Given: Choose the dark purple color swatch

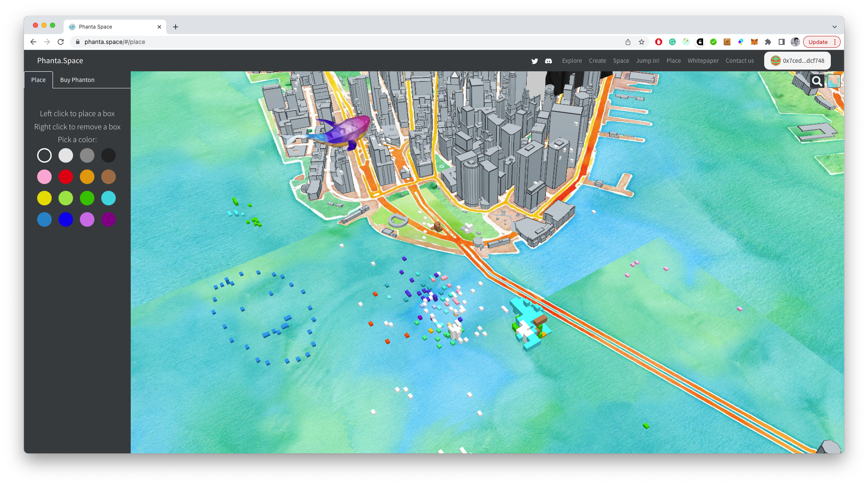Looking at the screenshot, I should coord(108,219).
